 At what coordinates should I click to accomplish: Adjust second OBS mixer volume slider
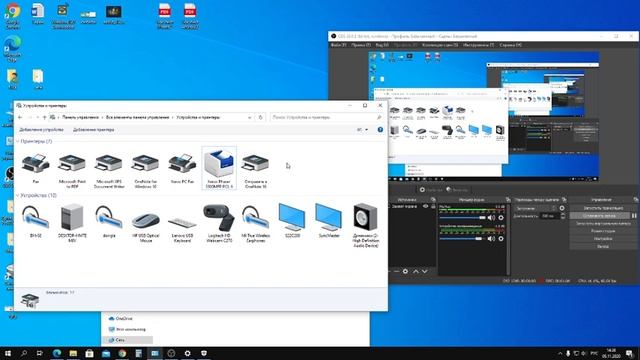pos(461,239)
